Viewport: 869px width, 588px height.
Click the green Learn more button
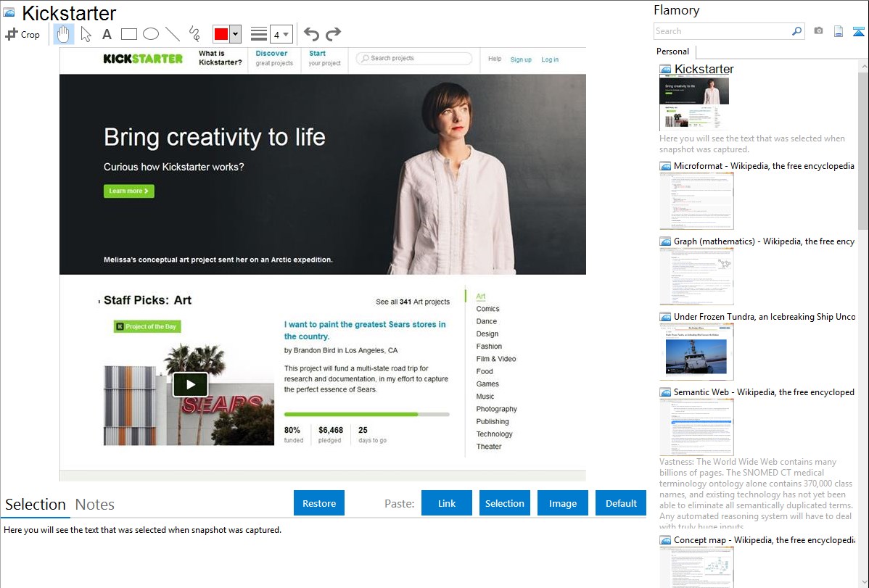pyautogui.click(x=128, y=191)
